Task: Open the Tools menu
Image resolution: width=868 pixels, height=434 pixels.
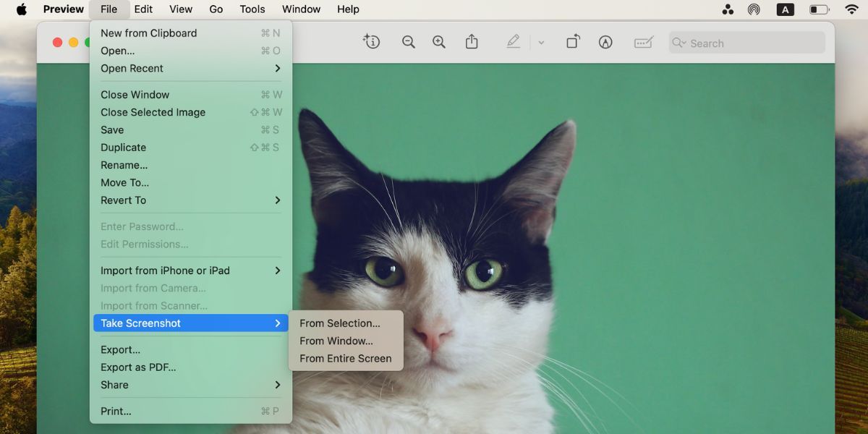Action: pos(252,9)
